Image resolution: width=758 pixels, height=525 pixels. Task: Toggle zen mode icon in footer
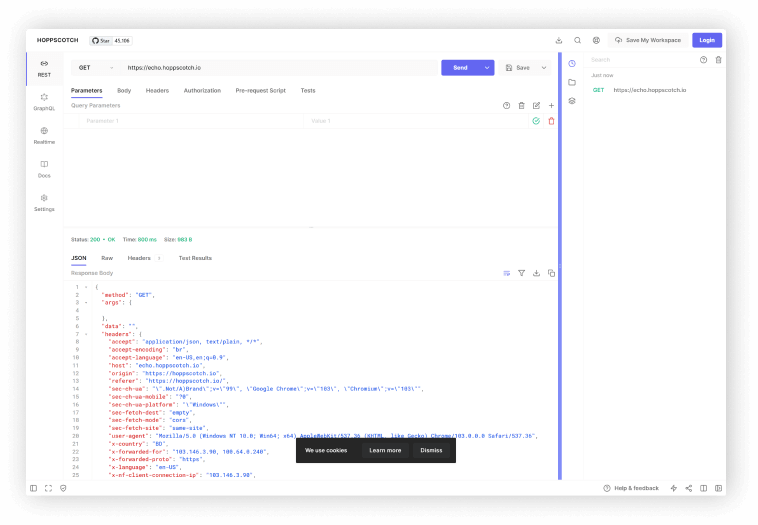point(48,488)
